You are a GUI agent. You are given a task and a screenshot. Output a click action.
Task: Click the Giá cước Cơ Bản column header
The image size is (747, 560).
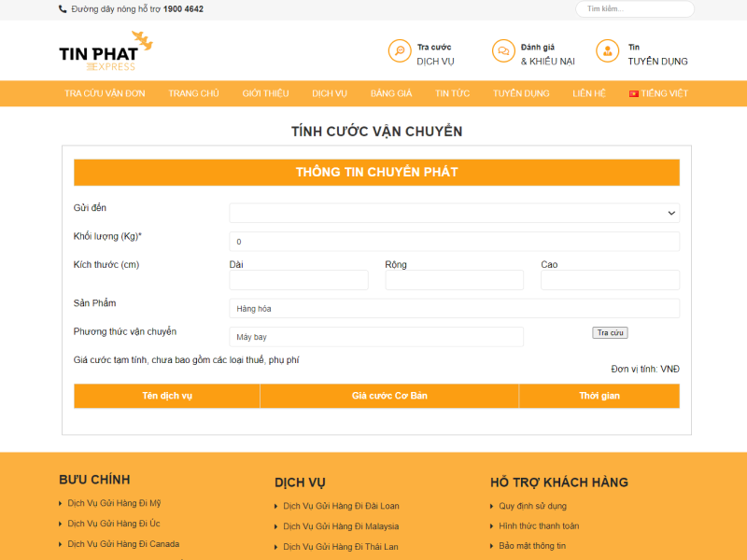tap(389, 396)
